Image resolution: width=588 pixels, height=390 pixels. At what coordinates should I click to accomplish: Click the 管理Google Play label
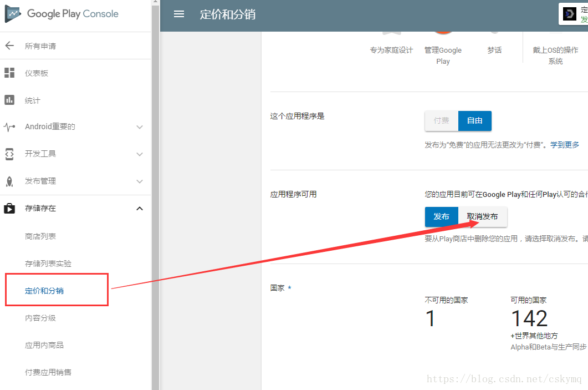443,55
